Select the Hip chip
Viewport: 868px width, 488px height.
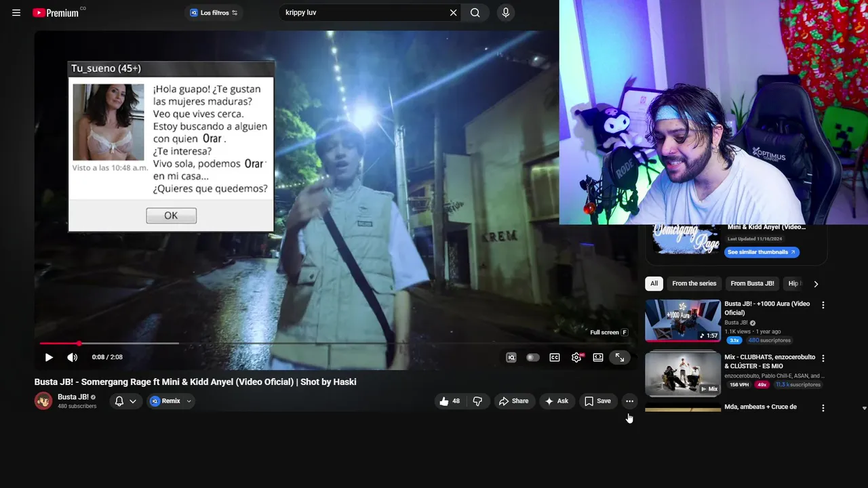pyautogui.click(x=793, y=283)
